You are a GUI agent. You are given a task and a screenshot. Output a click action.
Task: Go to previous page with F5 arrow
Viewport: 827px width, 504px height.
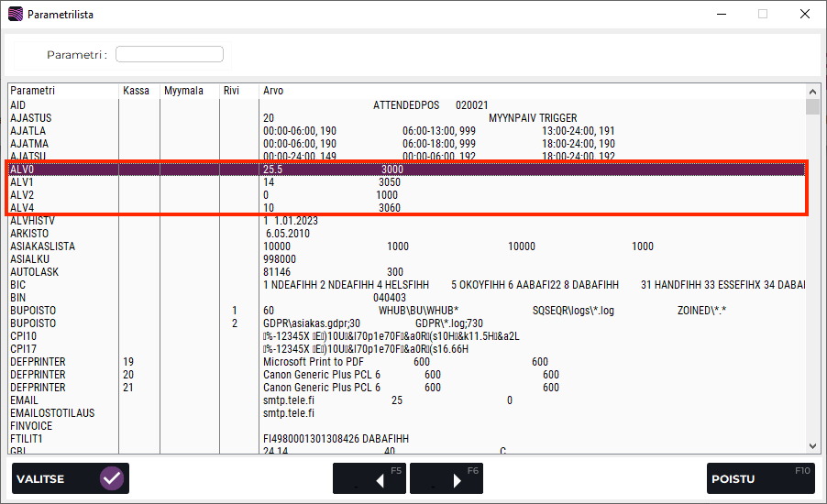(369, 478)
